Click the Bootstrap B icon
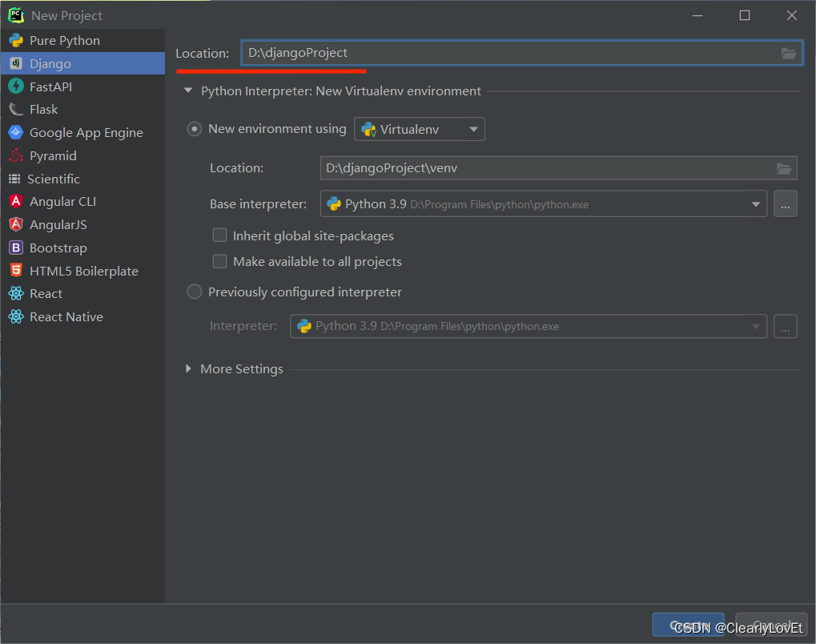This screenshot has width=816, height=644. tap(16, 248)
